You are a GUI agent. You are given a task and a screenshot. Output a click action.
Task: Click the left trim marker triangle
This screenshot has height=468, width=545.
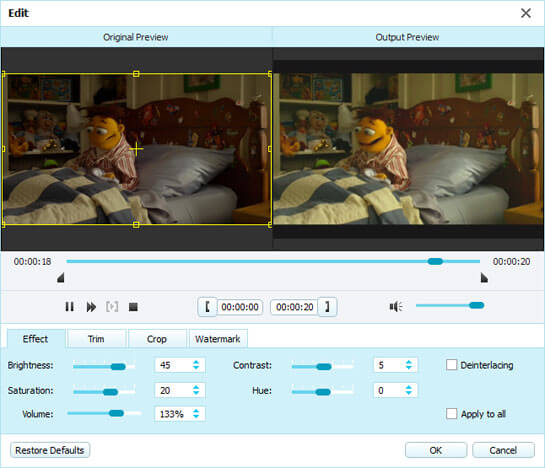pos(61,278)
